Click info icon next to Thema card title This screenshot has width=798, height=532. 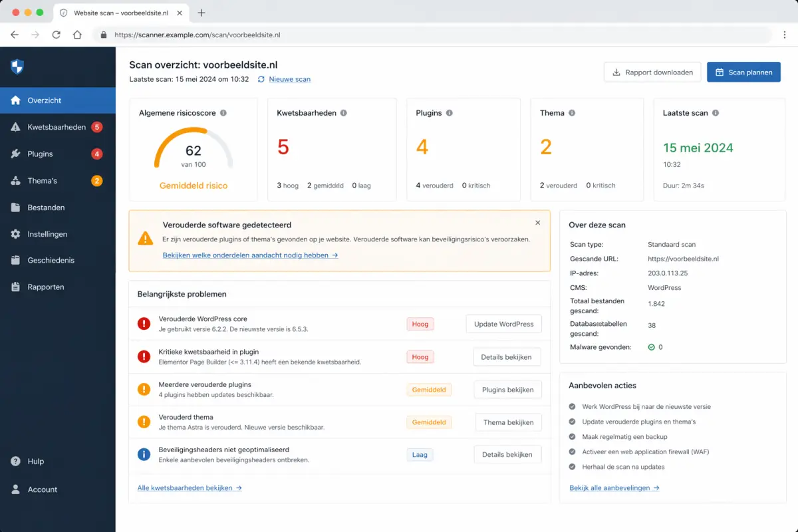(x=572, y=113)
